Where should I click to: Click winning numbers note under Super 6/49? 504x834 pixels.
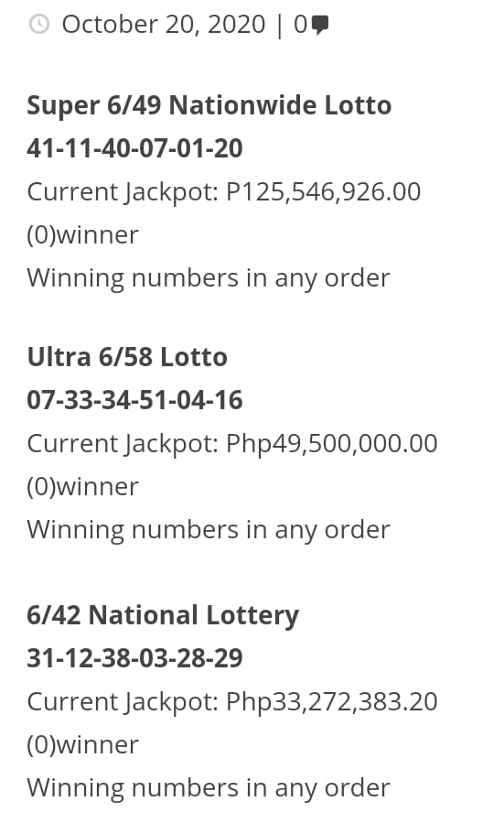coord(209,278)
